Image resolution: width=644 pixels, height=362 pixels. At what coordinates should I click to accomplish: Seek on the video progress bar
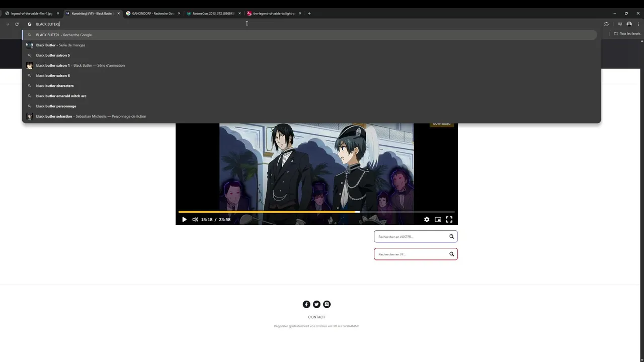[x=316, y=212]
